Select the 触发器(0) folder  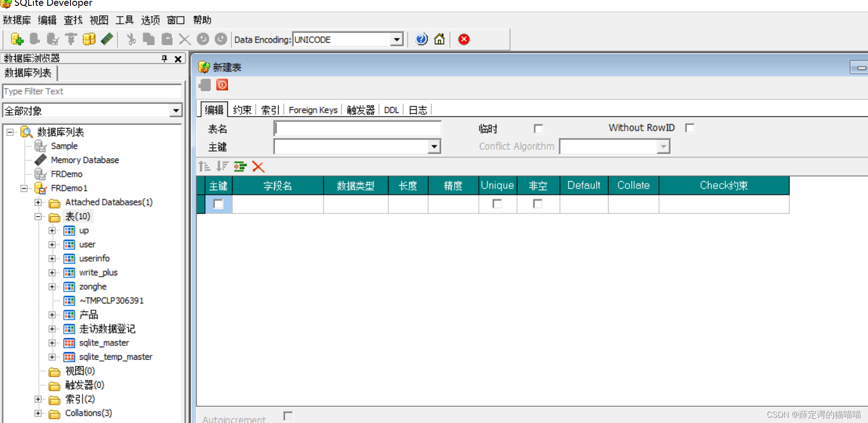click(85, 385)
